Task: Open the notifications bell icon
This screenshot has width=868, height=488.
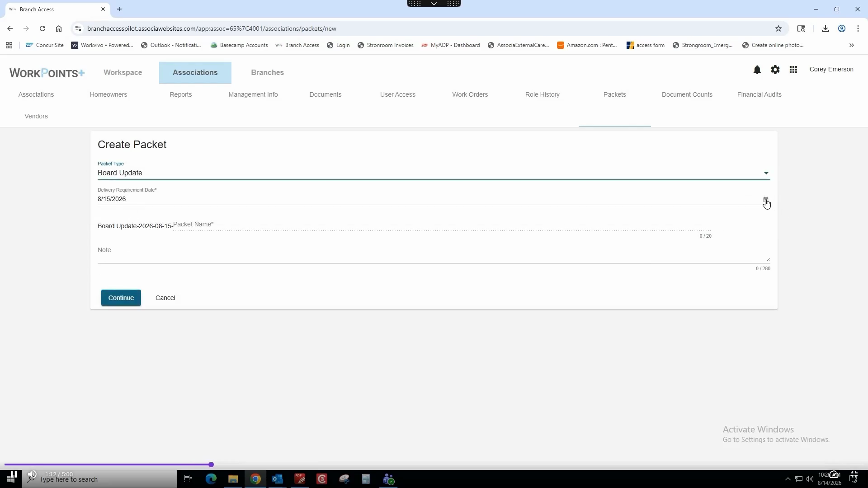Action: click(x=757, y=70)
